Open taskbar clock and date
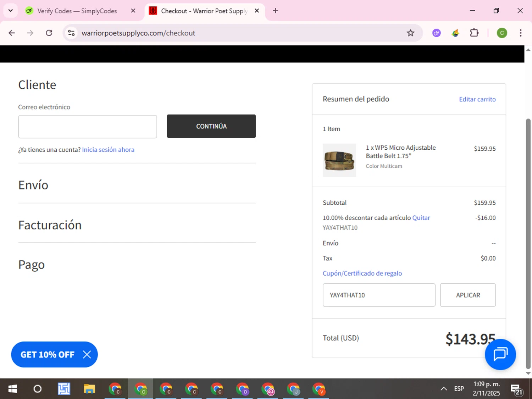This screenshot has width=532, height=399. [x=487, y=389]
